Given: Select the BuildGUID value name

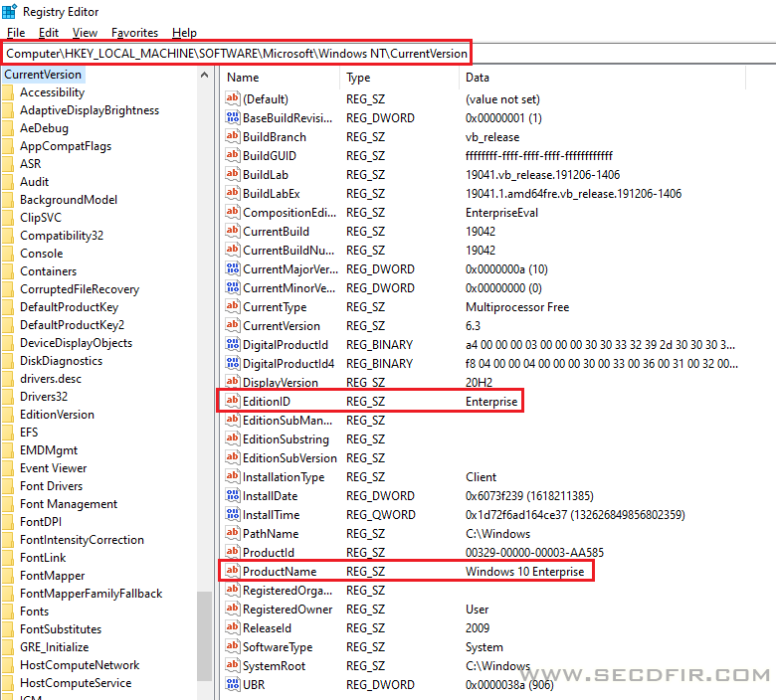Looking at the screenshot, I should point(270,156).
